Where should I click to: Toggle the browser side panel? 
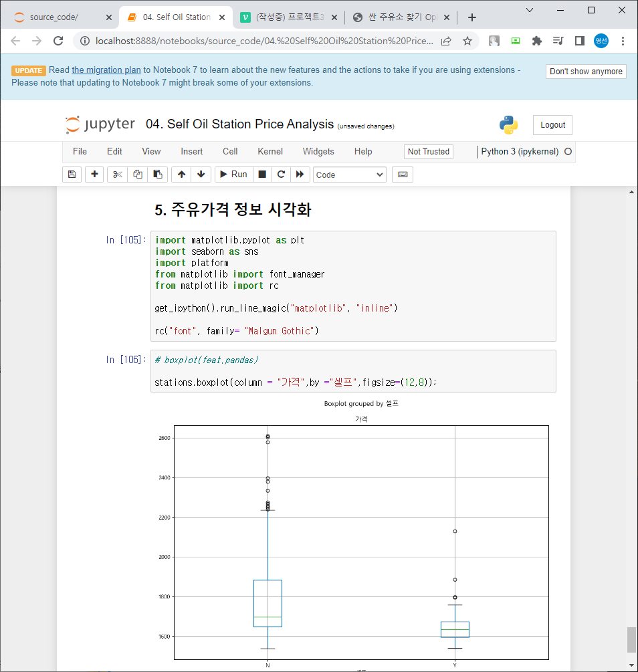point(580,41)
